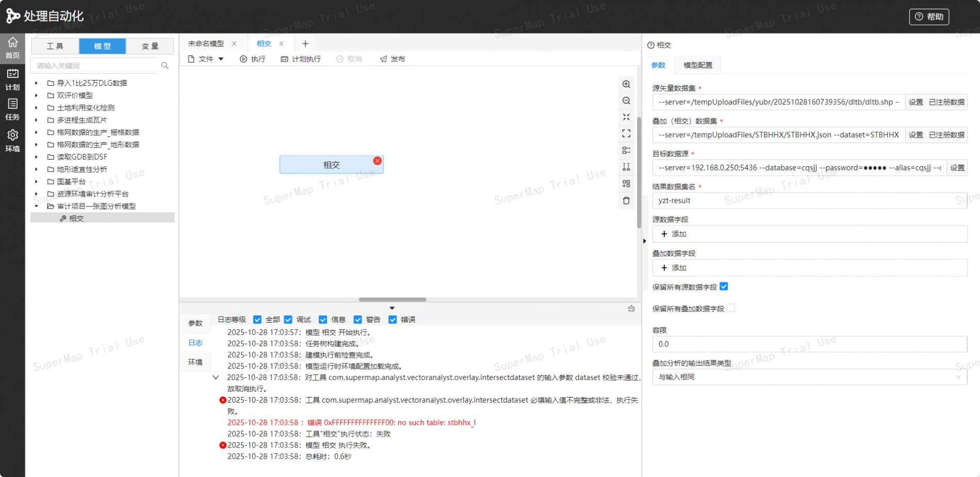The image size is (980, 477).
Task: Enable 保留所有叠加数据字段 checkbox
Action: [x=731, y=308]
